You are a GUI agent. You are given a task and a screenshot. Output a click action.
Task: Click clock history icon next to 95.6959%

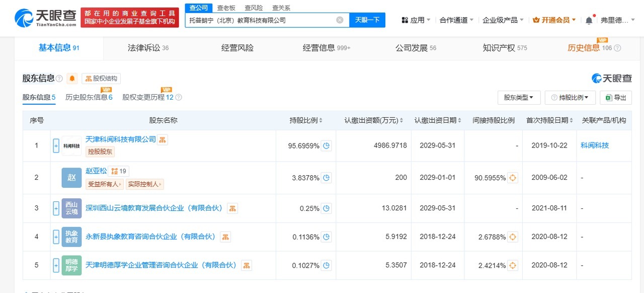pos(326,145)
